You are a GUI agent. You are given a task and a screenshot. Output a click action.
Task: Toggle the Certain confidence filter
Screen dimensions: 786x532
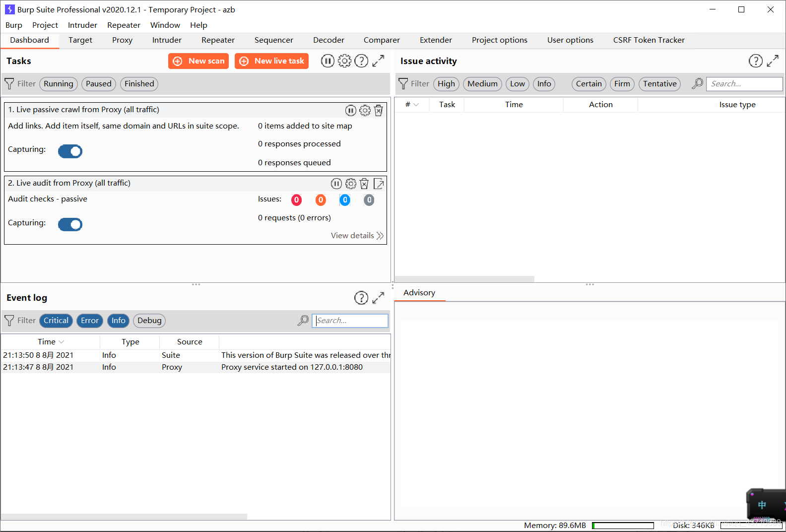(x=589, y=84)
